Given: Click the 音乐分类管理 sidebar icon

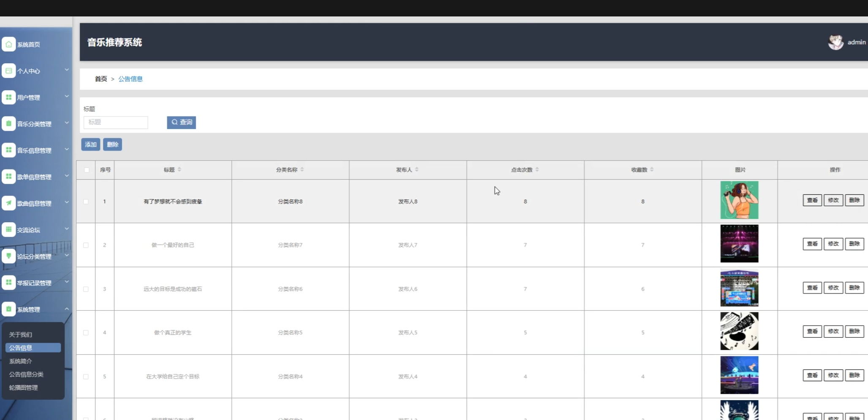Looking at the screenshot, I should 8,124.
